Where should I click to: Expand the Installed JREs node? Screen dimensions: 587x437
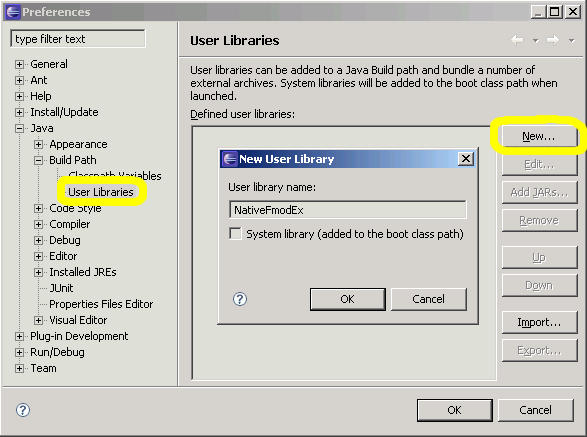[38, 272]
